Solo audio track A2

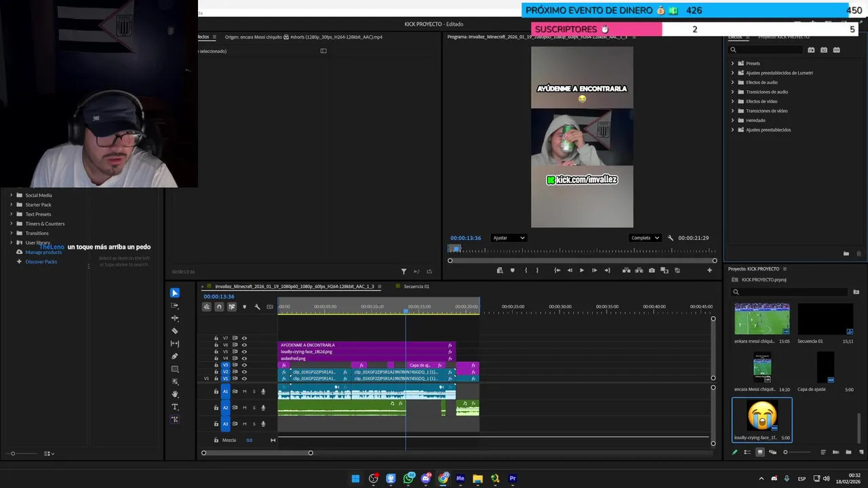coord(254,407)
